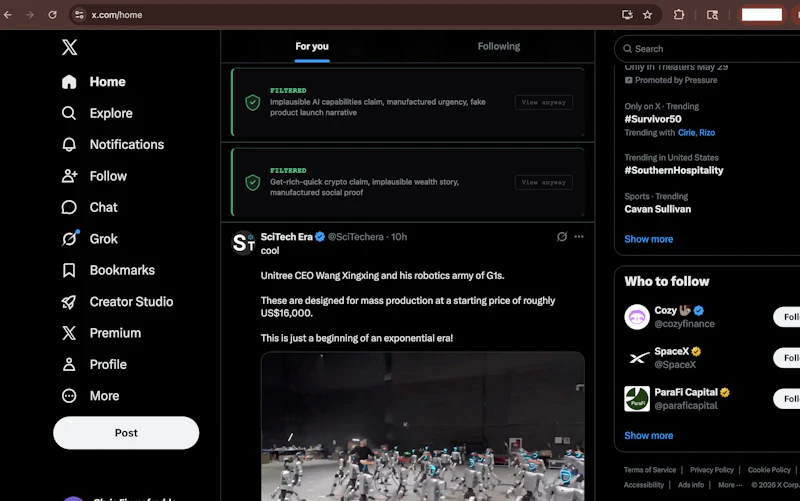Click the site information icon in address bar
This screenshot has height=501, width=800.
click(x=79, y=15)
